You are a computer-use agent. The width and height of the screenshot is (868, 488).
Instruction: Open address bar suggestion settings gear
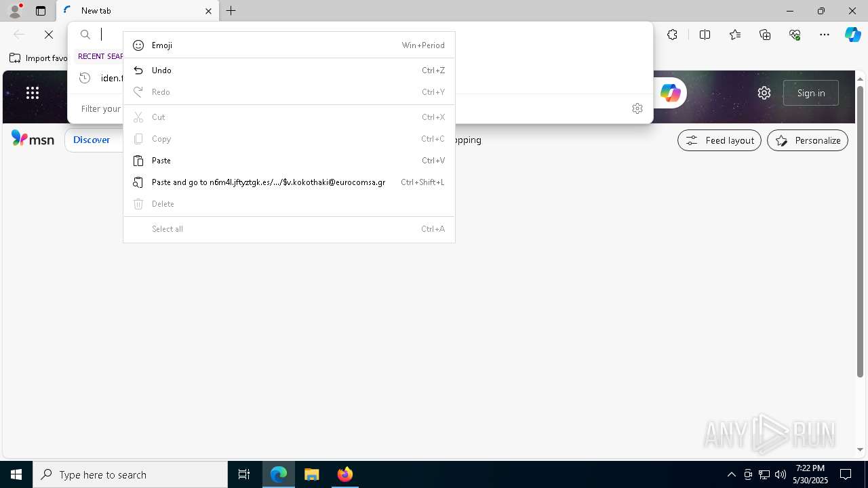click(637, 108)
